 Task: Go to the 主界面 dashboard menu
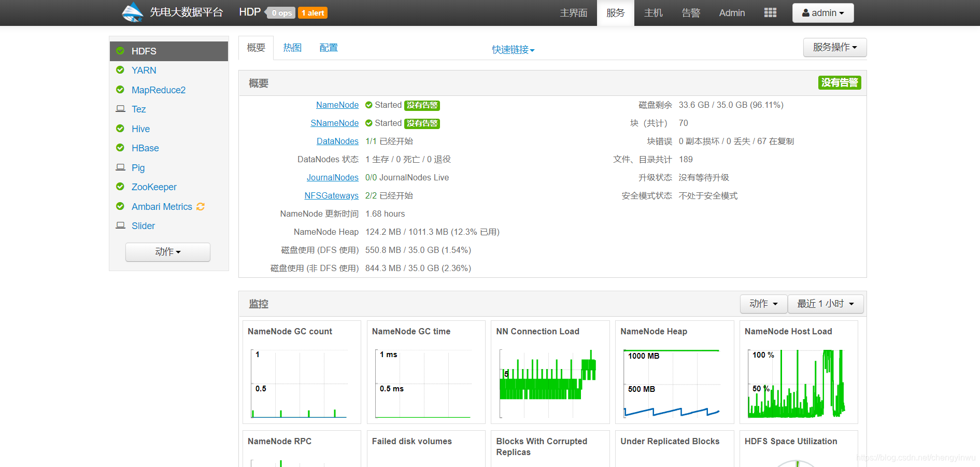574,13
